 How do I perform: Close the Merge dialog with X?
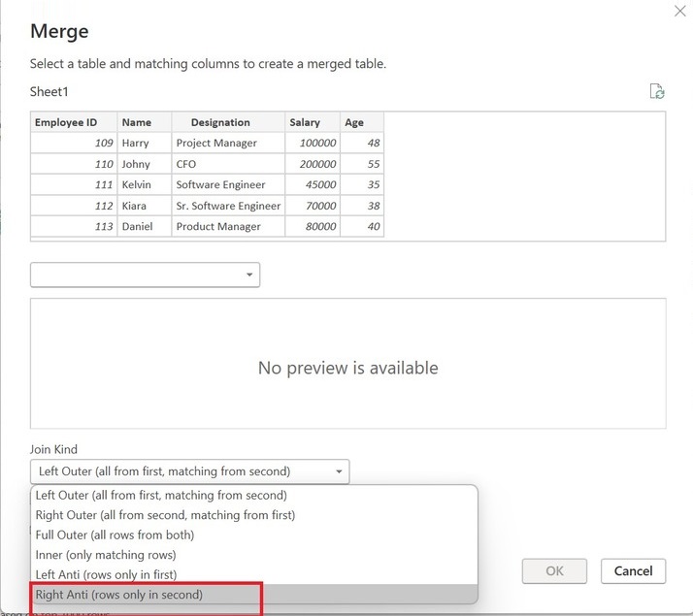(679, 11)
